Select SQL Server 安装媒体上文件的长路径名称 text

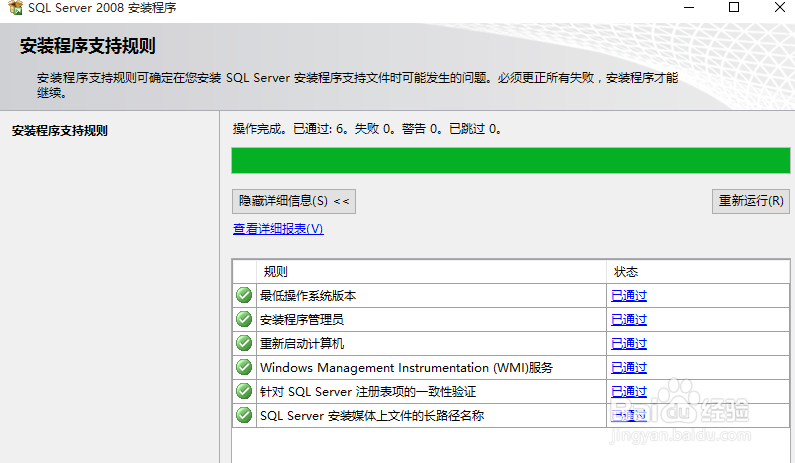click(x=372, y=415)
